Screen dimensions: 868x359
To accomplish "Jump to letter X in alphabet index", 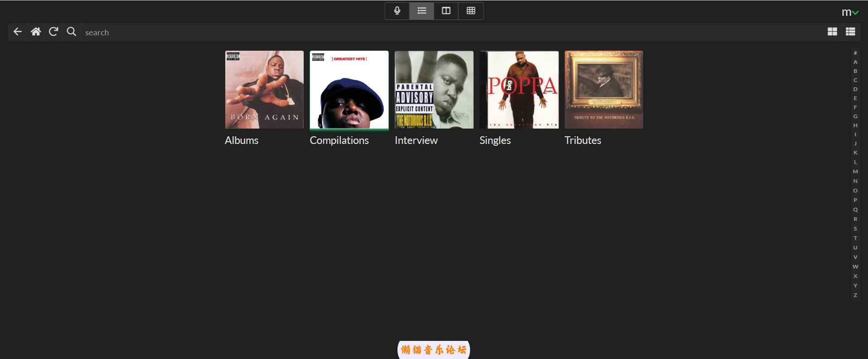I will click(x=855, y=276).
